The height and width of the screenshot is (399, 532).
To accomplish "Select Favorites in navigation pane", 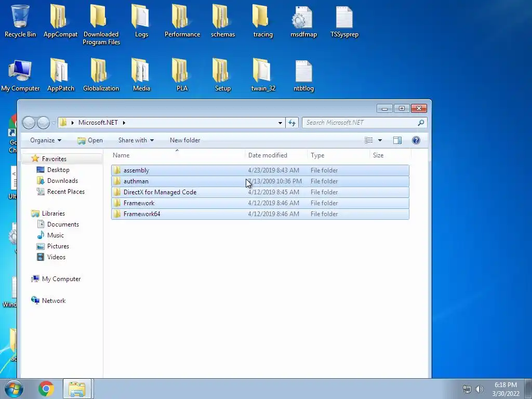I will click(54, 159).
